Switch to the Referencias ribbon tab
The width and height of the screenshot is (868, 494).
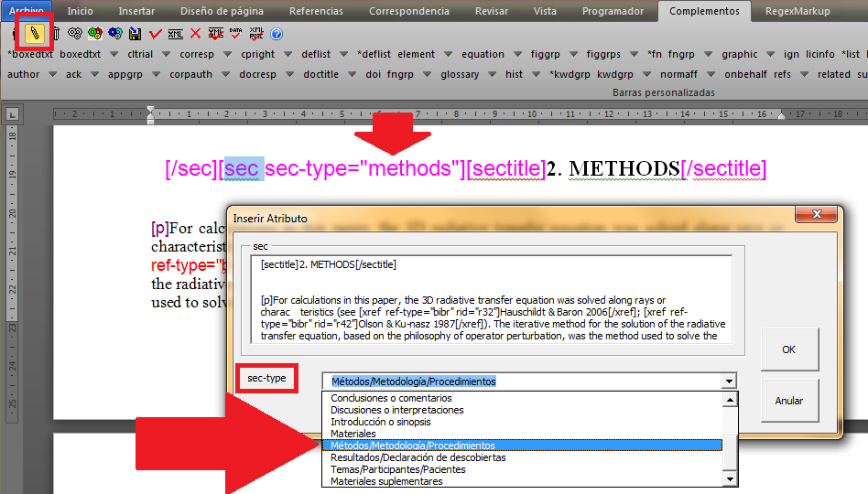click(316, 11)
